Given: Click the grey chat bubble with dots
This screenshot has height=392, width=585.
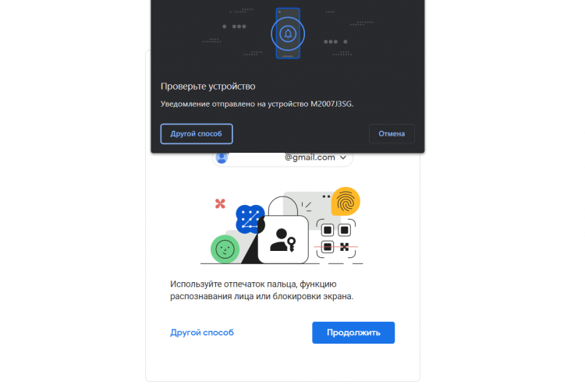Looking at the screenshot, I should [307, 205].
